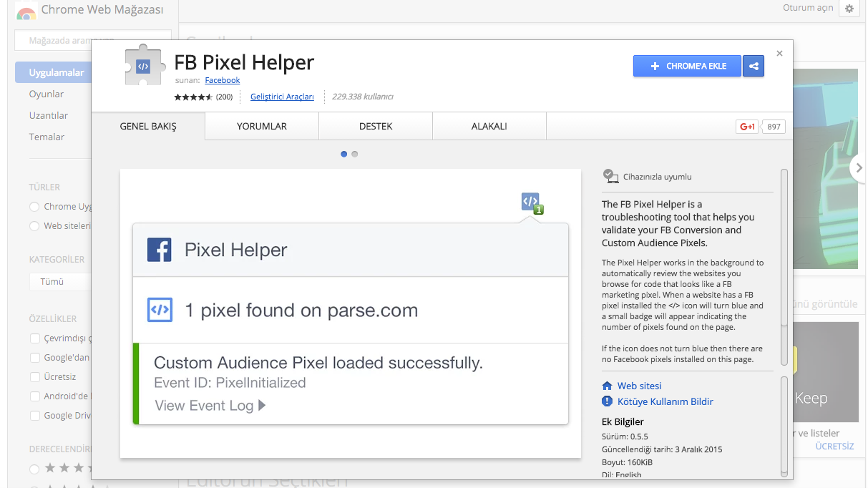Switch to the Destek tab
The height and width of the screenshot is (488, 868).
pos(376,126)
